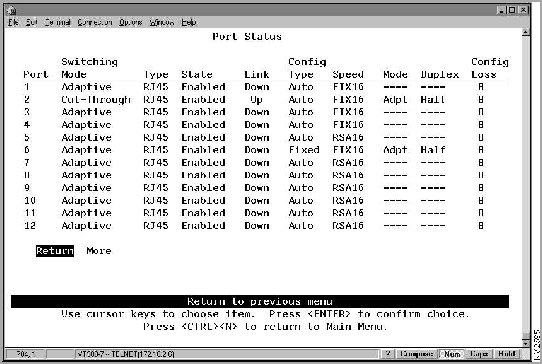Screen dimensions: 542x364
Task: Click the Port Status heading
Action: tap(247, 36)
